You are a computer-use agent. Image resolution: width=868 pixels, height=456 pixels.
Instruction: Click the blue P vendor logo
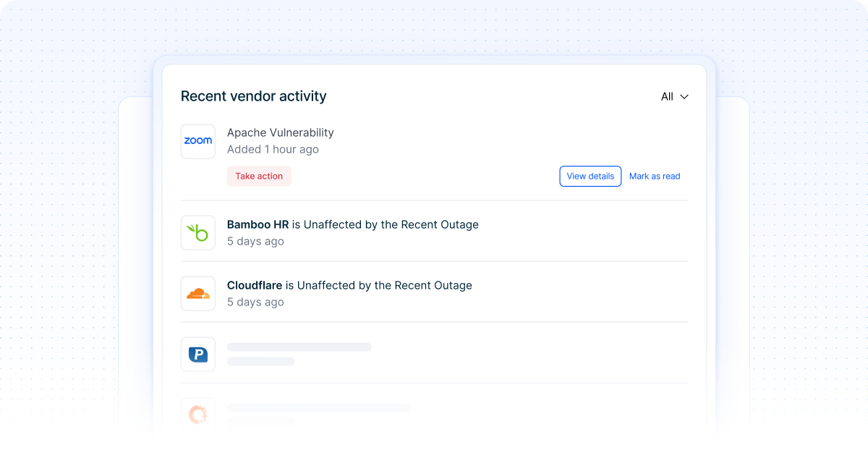(197, 355)
